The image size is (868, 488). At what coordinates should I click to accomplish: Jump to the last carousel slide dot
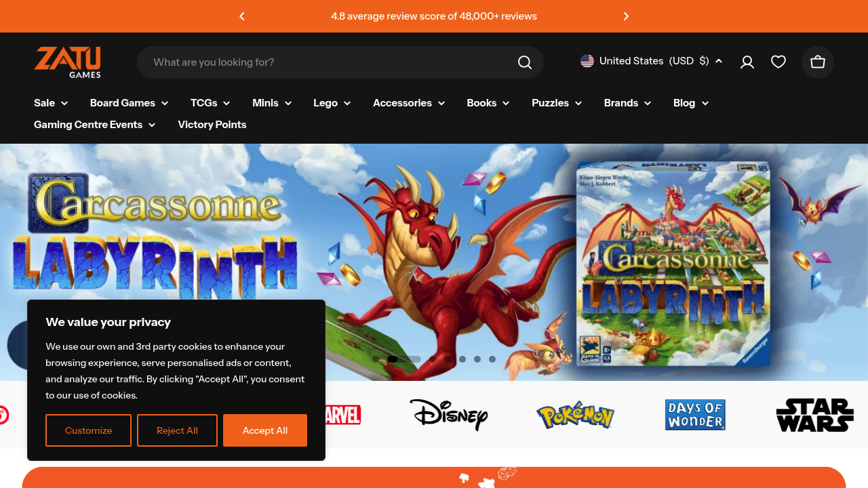click(492, 359)
